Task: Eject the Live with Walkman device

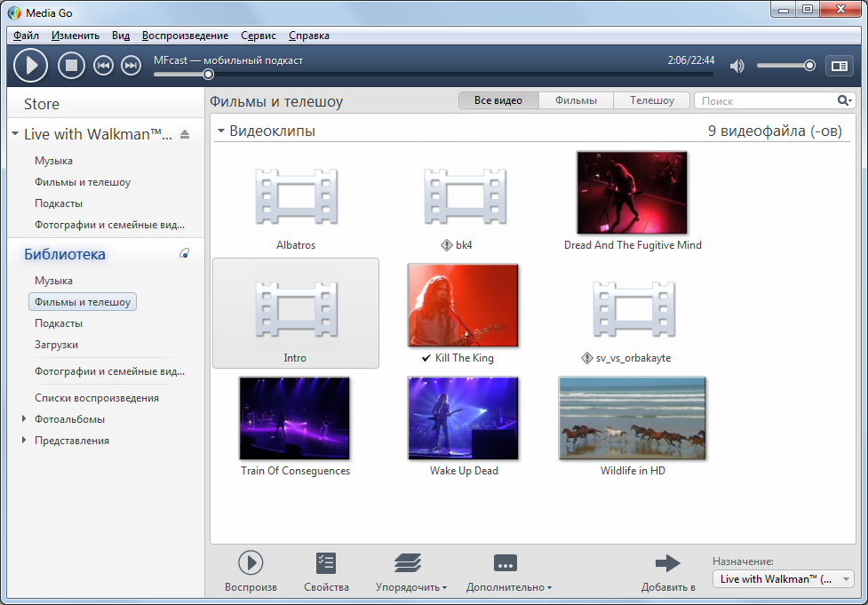Action: click(x=185, y=134)
